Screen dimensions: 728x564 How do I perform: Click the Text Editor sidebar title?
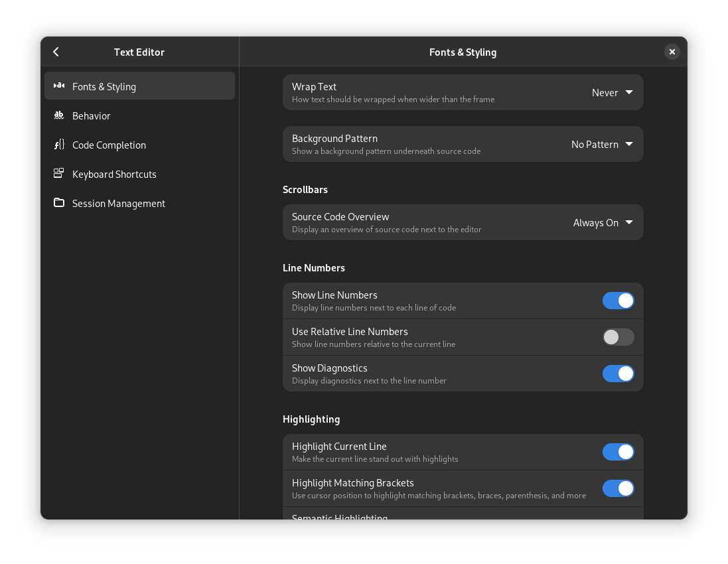(139, 52)
